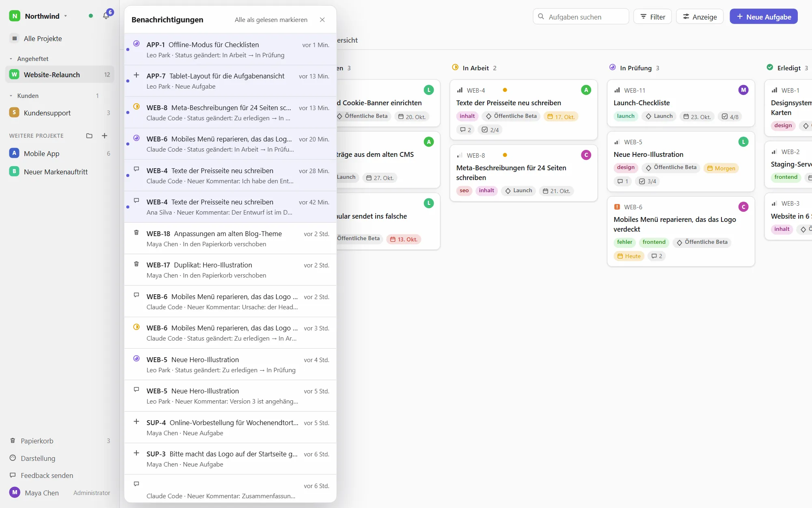Open APP-7 Tablet-Layout notification
Viewport: 812px width, 508px height.
230,81
